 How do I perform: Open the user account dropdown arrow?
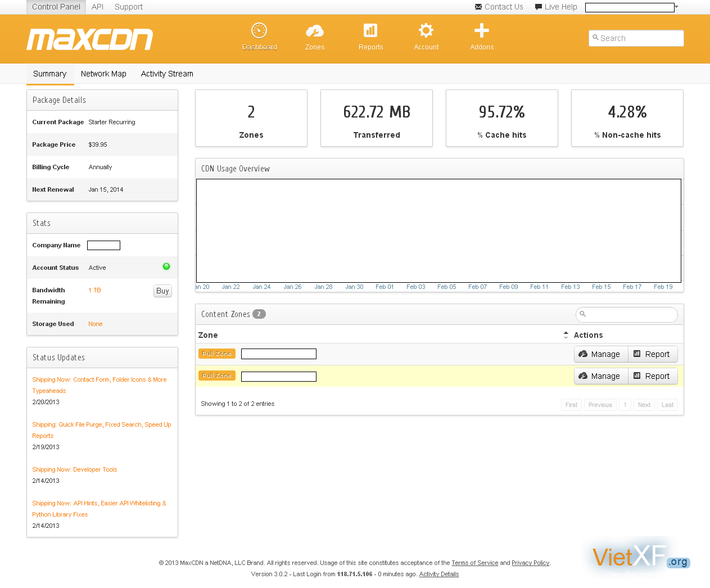click(677, 7)
